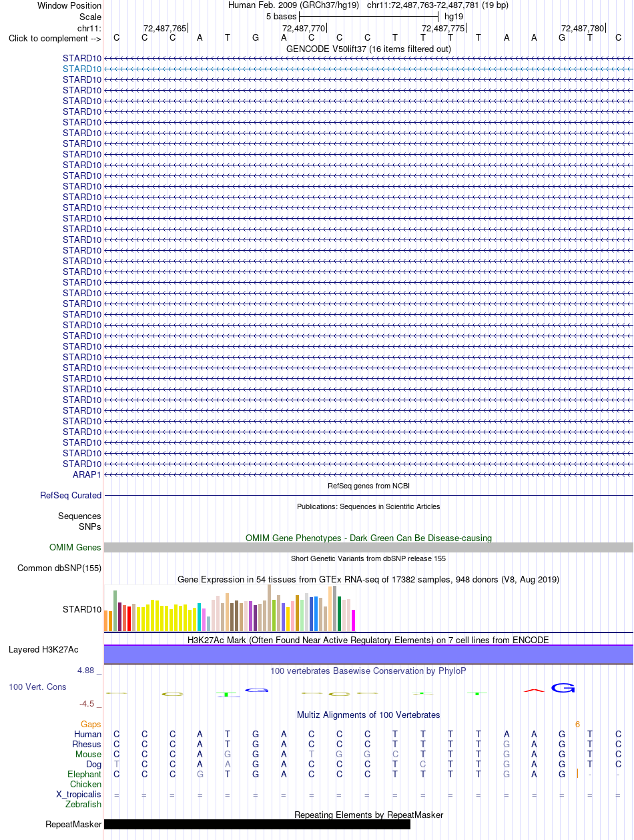The width and height of the screenshot is (634, 840).
Task: Open the RefSeq Curated track label
Action: click(x=71, y=496)
